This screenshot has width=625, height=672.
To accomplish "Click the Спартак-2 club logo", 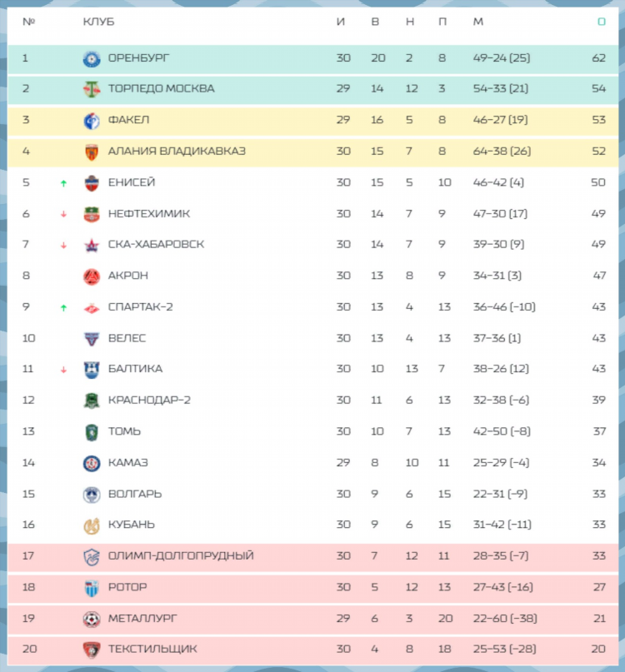I will [92, 308].
